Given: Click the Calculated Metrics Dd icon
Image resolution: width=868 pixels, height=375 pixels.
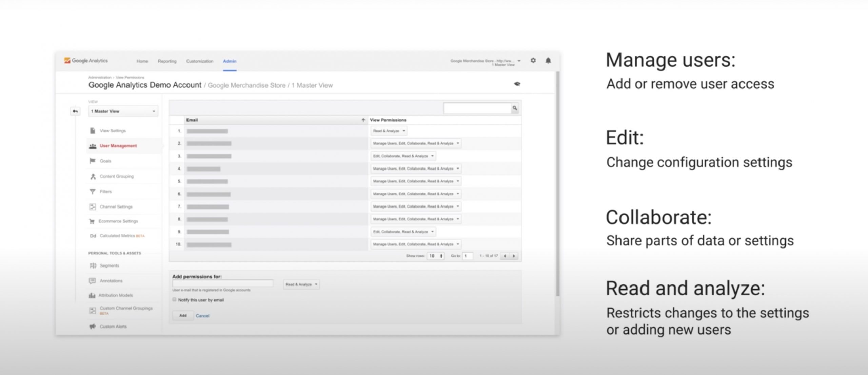Looking at the screenshot, I should tap(93, 236).
